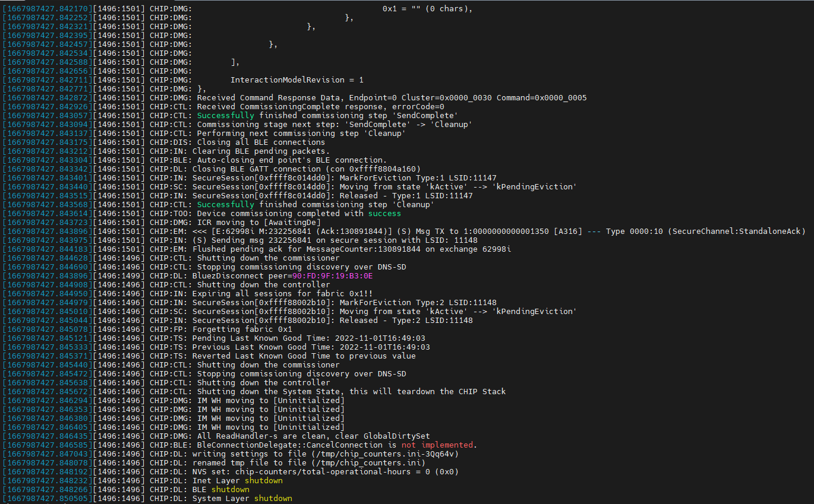This screenshot has height=504, width=814.
Task: Click 'MarkForEviction Type:2 LSID:11148' line
Action: [250, 303]
